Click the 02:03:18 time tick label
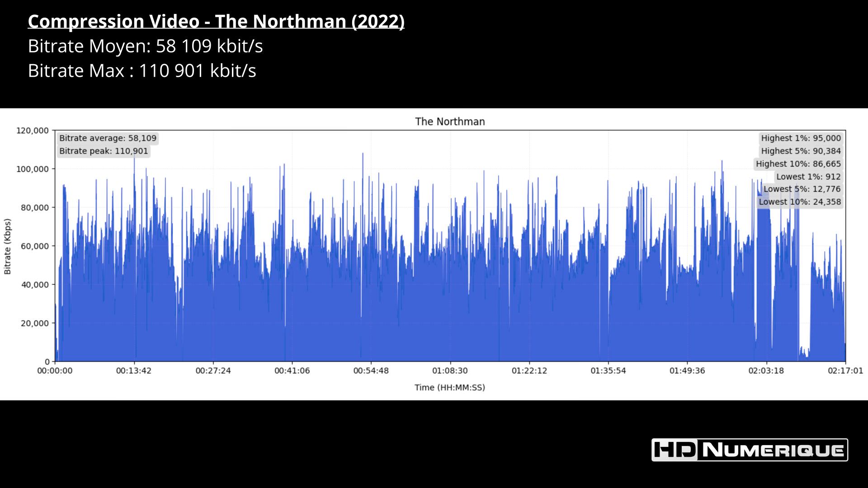 [766, 371]
